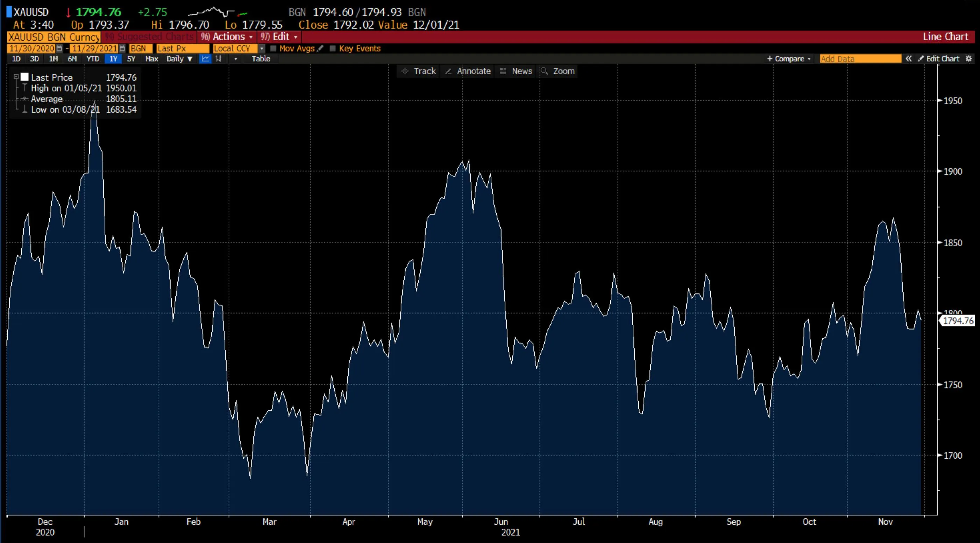
Task: Open the Annotate drawing tool
Action: [x=468, y=71]
